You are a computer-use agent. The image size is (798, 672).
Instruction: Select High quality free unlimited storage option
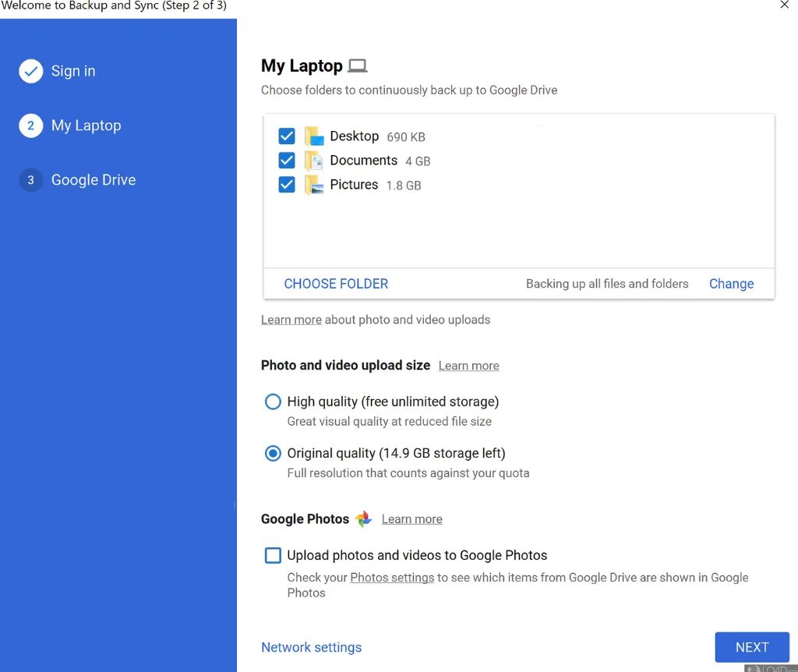273,402
